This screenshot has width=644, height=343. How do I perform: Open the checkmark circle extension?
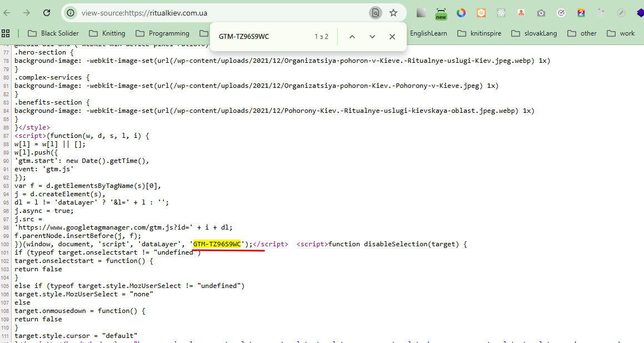click(x=561, y=13)
